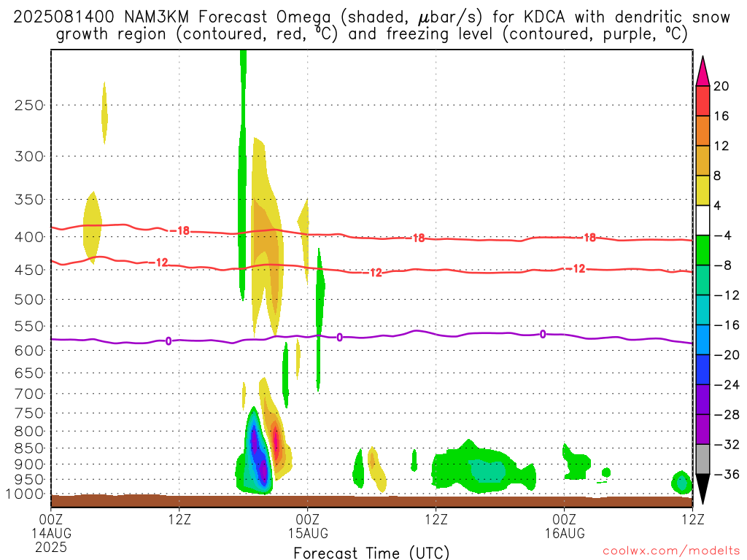The image size is (747, 560).
Task: Click the 450 pressure level label
Action: (x=29, y=270)
